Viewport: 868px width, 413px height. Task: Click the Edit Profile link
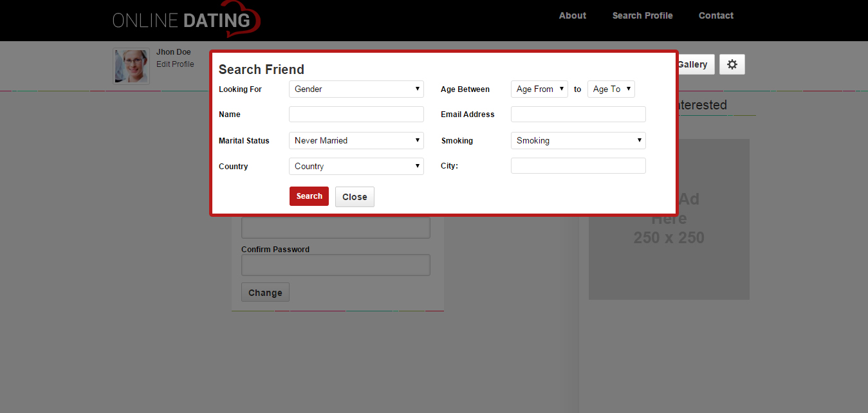[x=175, y=64]
